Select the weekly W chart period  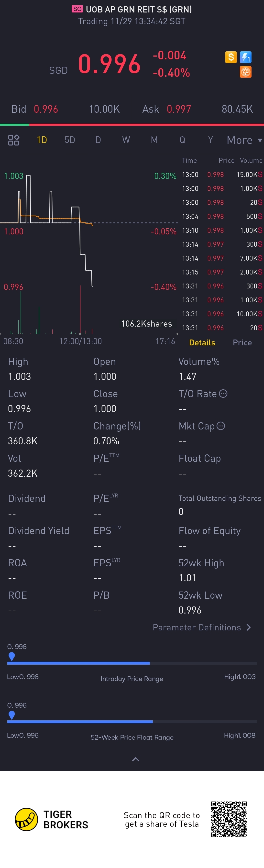pos(126,140)
